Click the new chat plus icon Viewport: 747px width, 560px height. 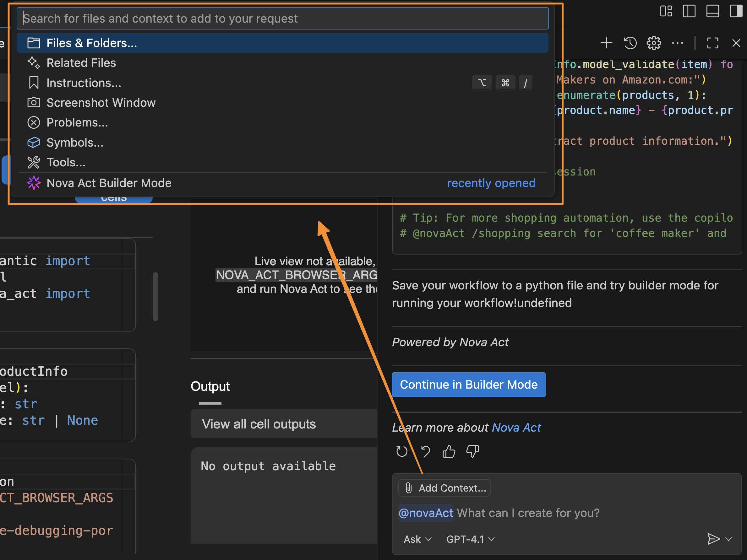tap(606, 43)
